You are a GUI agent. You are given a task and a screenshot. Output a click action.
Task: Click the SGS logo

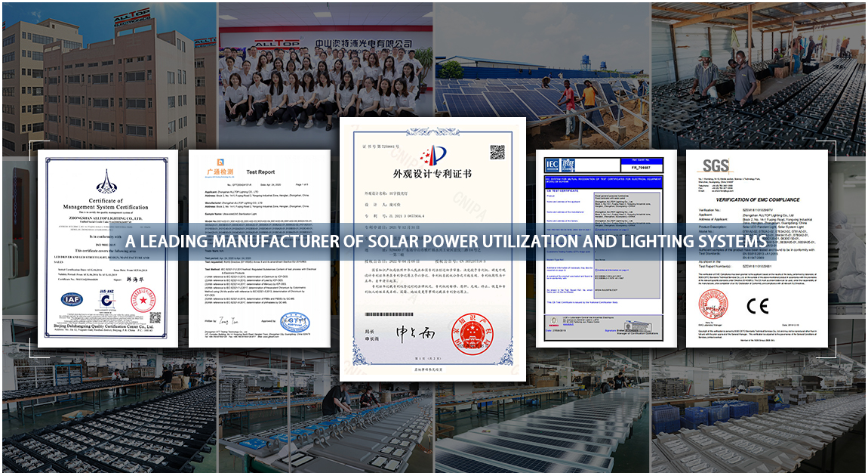(716, 165)
